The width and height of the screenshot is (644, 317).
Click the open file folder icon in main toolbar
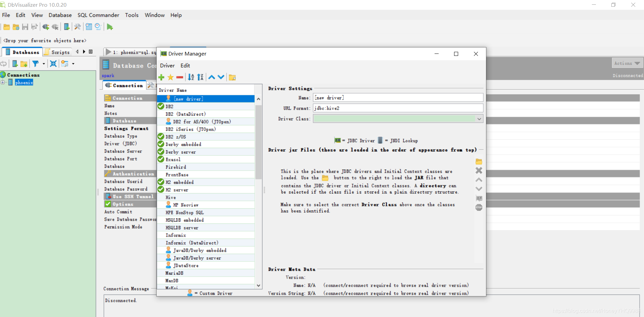(6, 27)
